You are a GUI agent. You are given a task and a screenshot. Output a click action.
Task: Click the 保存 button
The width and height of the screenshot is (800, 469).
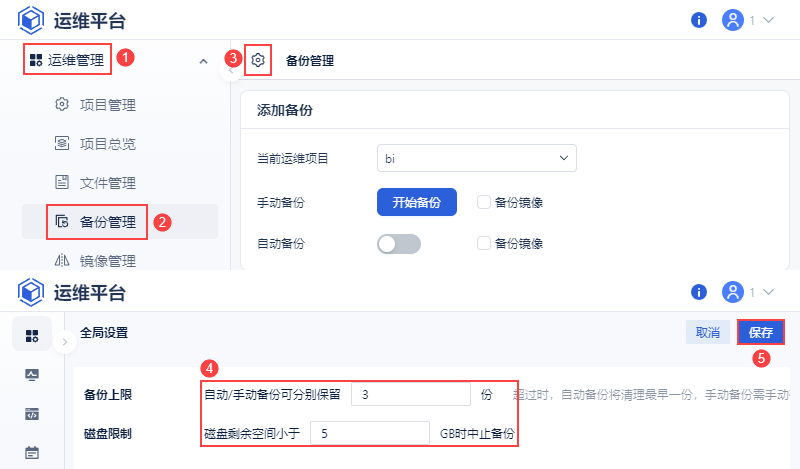[x=760, y=333]
